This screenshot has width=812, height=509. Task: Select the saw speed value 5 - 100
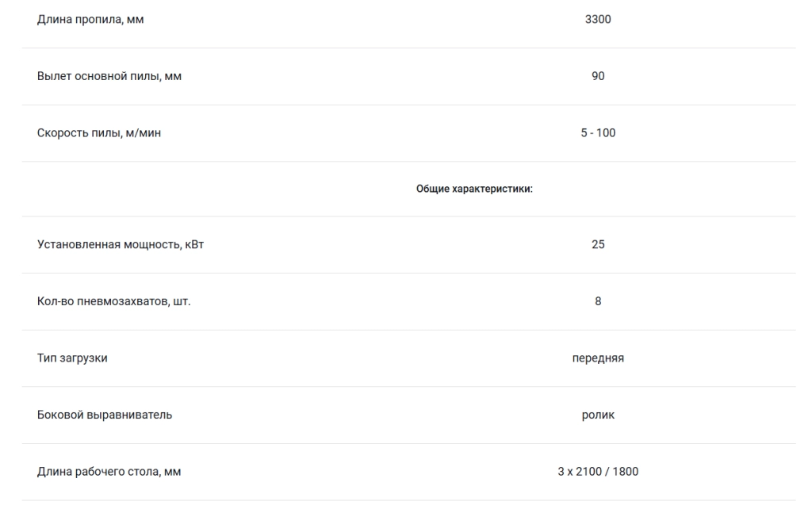point(598,132)
